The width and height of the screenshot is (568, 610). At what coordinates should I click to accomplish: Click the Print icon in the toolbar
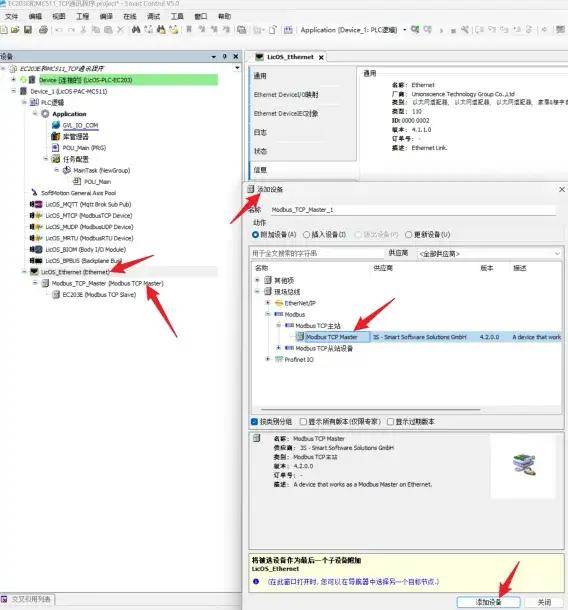click(x=44, y=30)
